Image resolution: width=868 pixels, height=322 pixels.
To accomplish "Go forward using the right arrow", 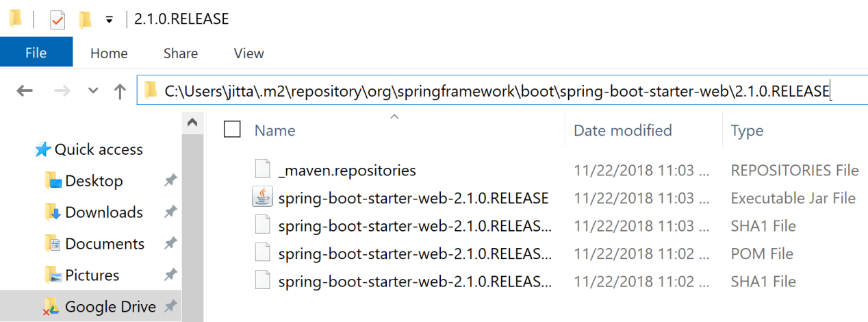I will (x=63, y=90).
